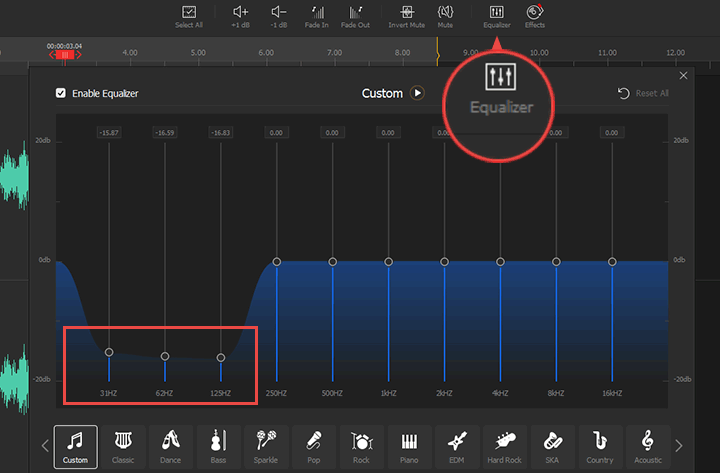Increase volume with +1 dB icon

click(x=241, y=17)
